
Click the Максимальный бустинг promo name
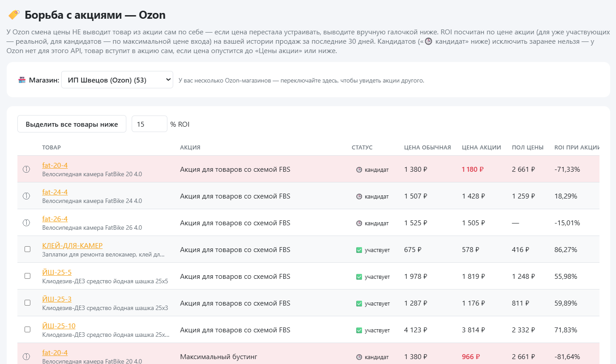coord(219,357)
